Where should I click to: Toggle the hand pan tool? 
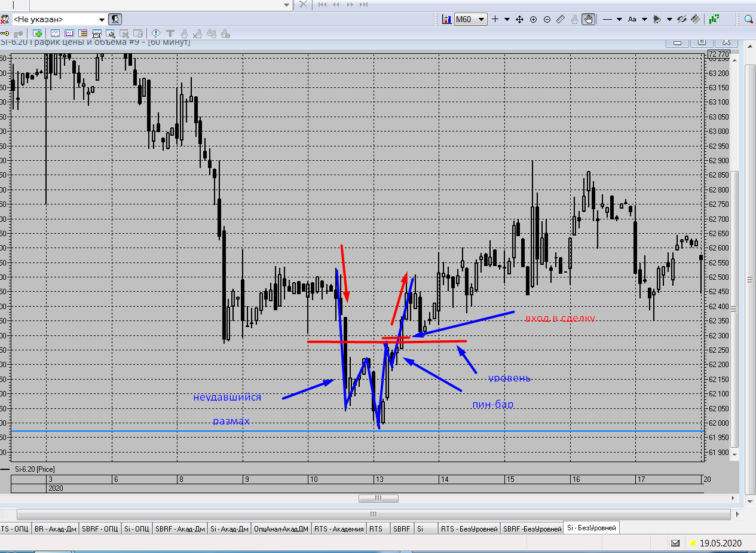coord(589,19)
